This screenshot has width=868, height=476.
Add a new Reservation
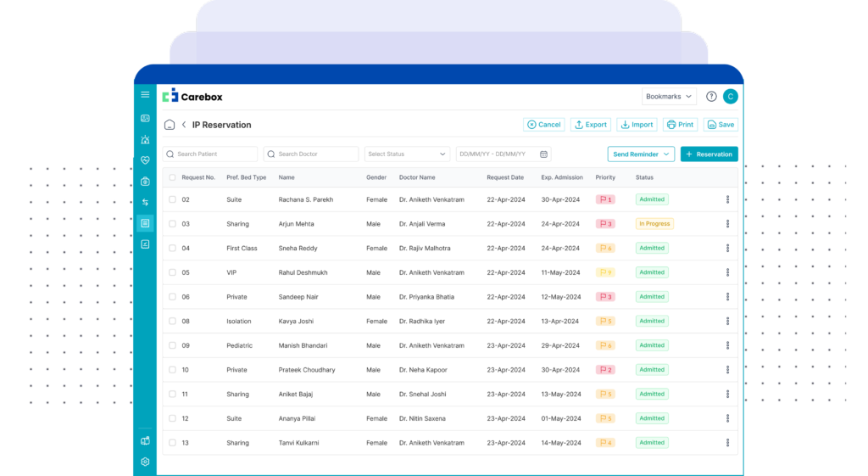point(709,154)
